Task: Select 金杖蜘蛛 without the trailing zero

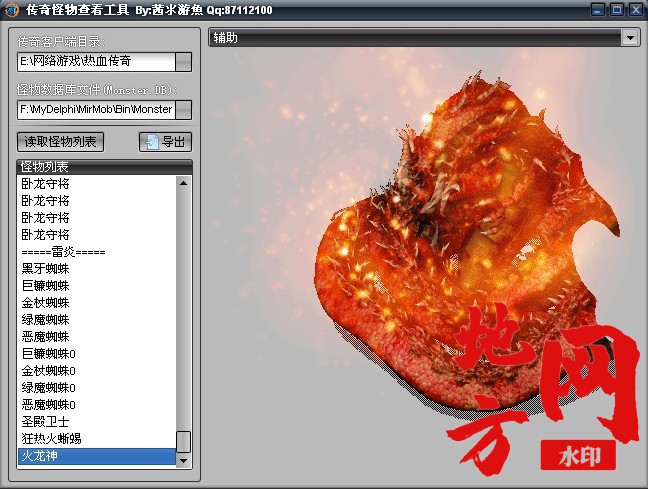Action: [x=97, y=303]
